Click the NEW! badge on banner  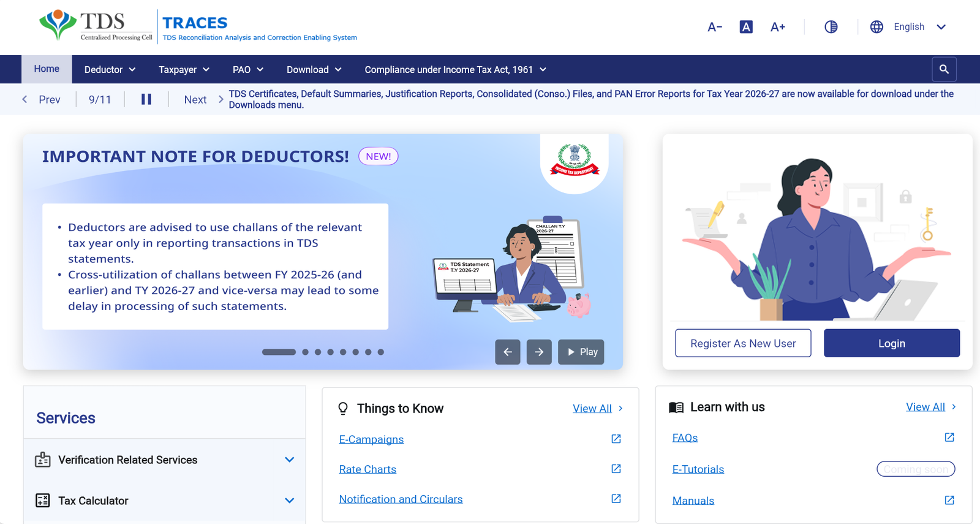(379, 156)
